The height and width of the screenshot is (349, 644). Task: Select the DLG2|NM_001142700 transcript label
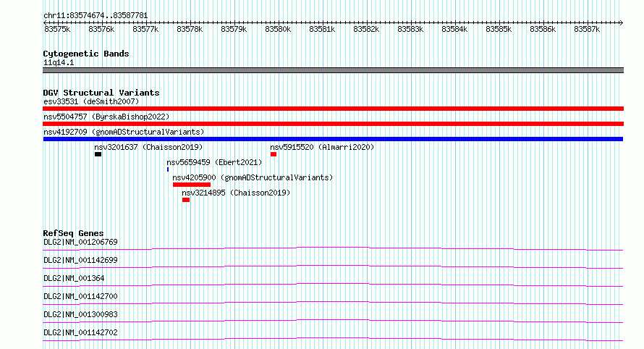80,296
